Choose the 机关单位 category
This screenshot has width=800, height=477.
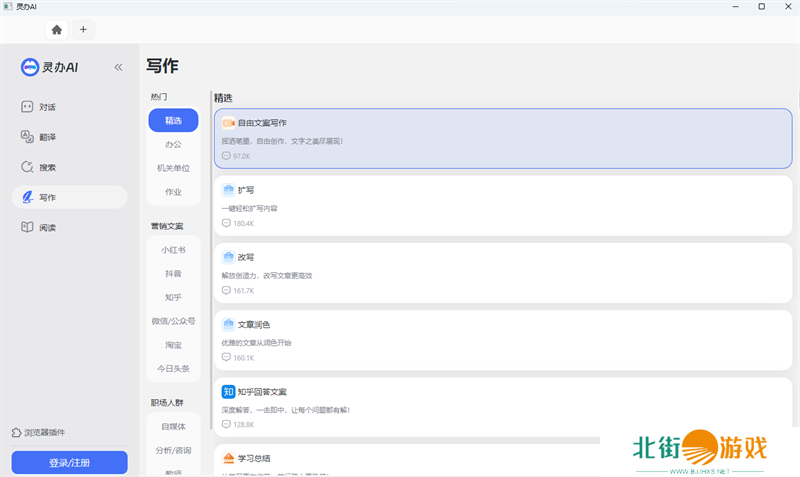tap(173, 168)
